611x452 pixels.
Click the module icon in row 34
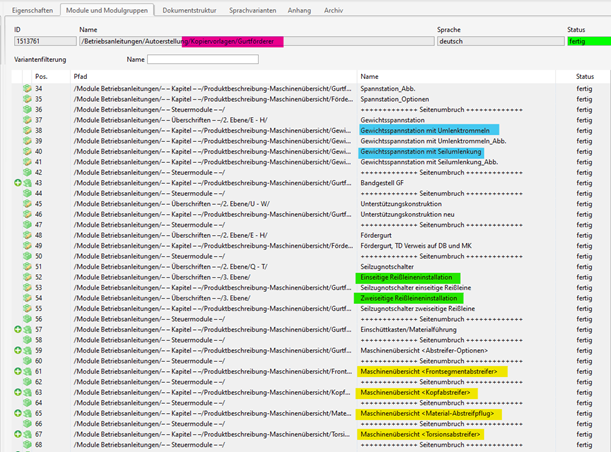click(27, 88)
